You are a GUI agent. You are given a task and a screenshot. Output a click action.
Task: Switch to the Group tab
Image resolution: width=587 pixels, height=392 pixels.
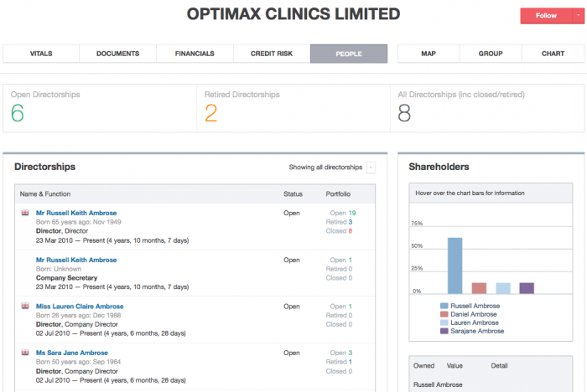pyautogui.click(x=491, y=54)
